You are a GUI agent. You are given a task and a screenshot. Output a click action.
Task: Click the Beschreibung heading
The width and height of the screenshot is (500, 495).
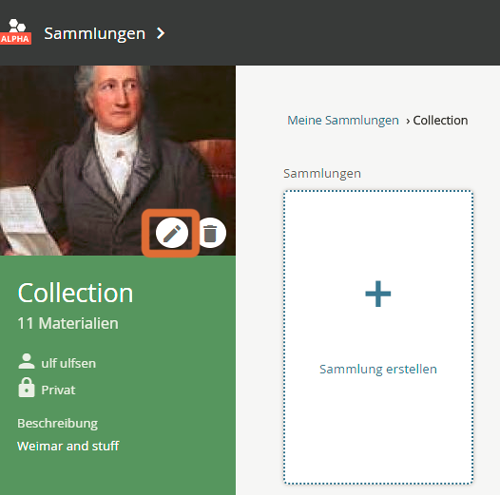point(57,423)
